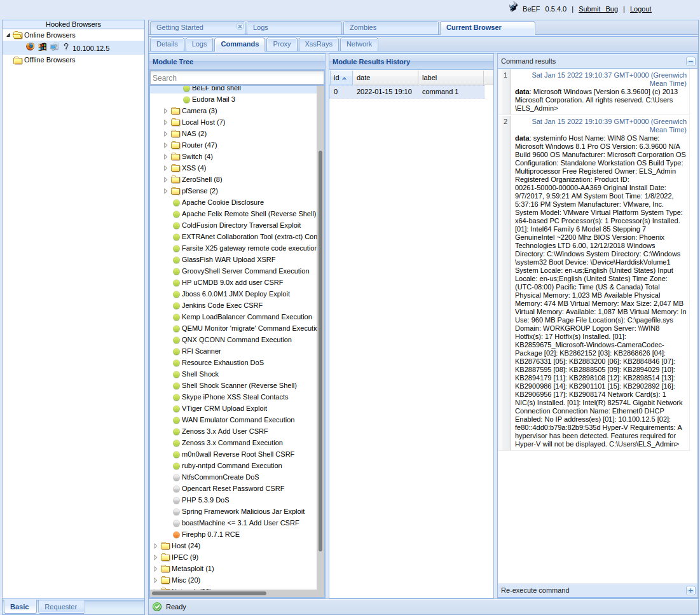The height and width of the screenshot is (615, 700).
Task: Click the date column header
Action: 385,78
